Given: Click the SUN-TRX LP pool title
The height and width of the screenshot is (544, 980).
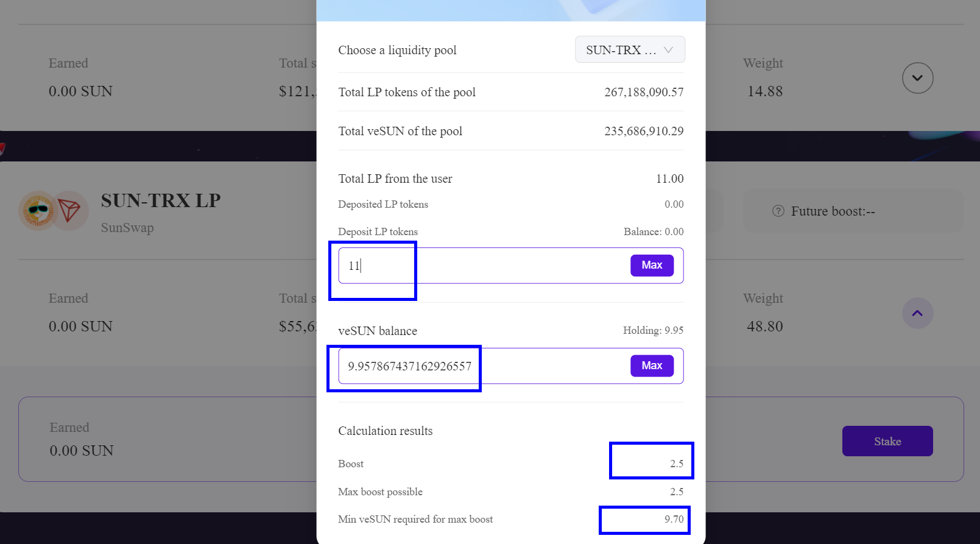Looking at the screenshot, I should coord(161,200).
